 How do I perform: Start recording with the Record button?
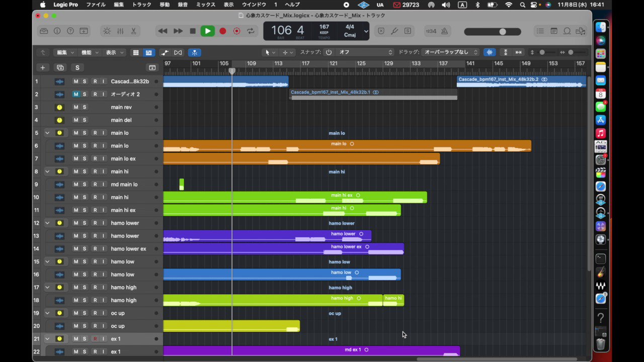coord(223,31)
